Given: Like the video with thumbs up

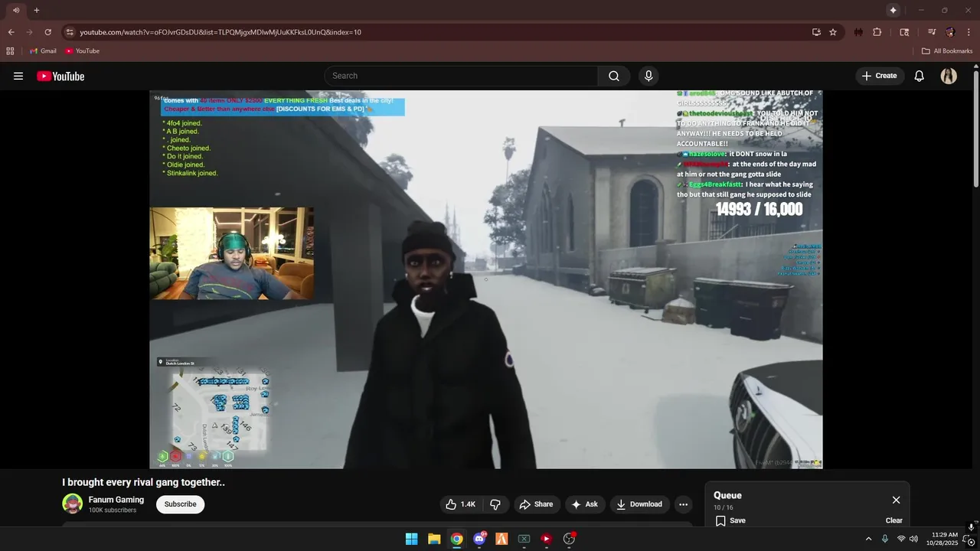Looking at the screenshot, I should [461, 504].
